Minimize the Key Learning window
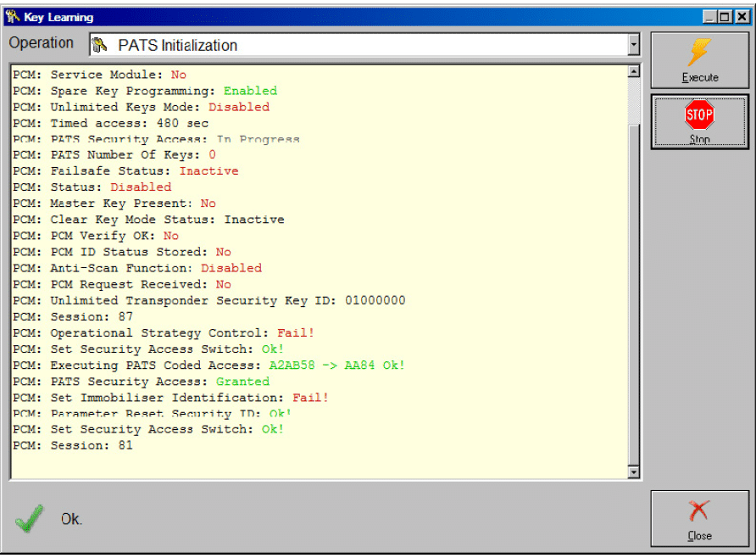This screenshot has height=558, width=756. (x=709, y=16)
